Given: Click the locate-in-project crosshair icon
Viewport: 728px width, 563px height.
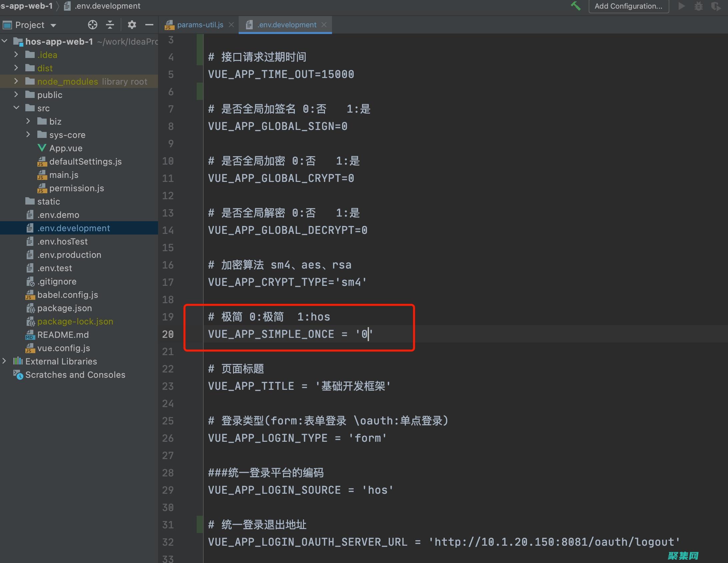Looking at the screenshot, I should tap(92, 25).
